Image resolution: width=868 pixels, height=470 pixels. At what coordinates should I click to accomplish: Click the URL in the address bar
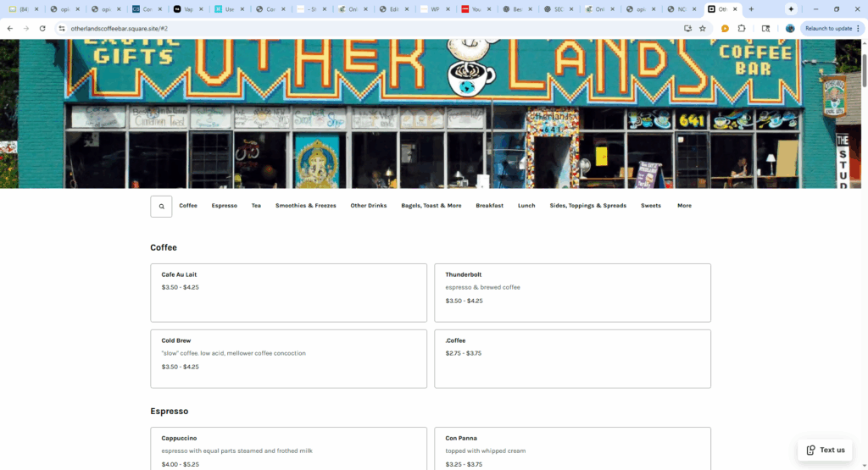119,28
